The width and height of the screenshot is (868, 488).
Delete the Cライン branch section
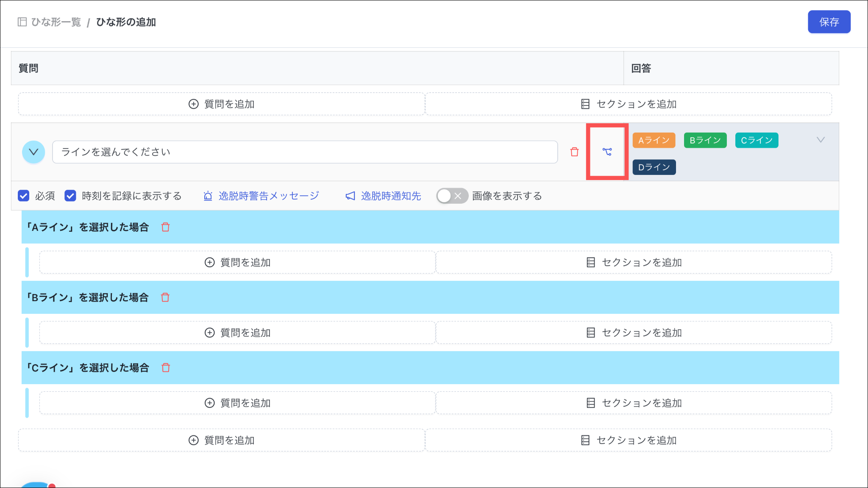165,368
